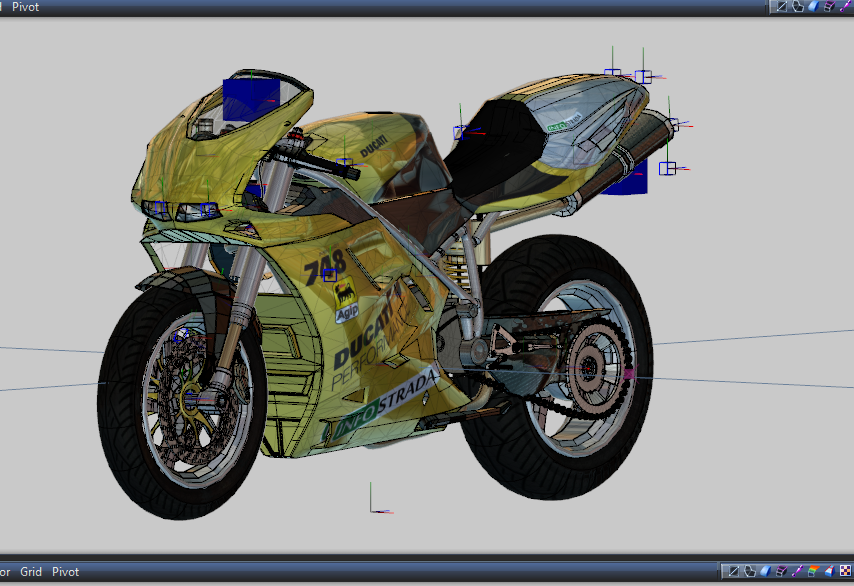Toggle the red-blue lighting shaded icon

pyautogui.click(x=829, y=571)
